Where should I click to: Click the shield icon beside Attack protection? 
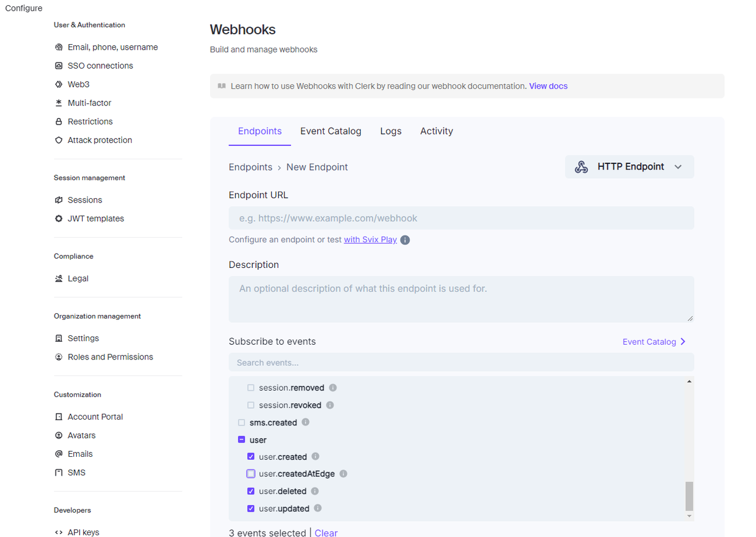point(58,140)
